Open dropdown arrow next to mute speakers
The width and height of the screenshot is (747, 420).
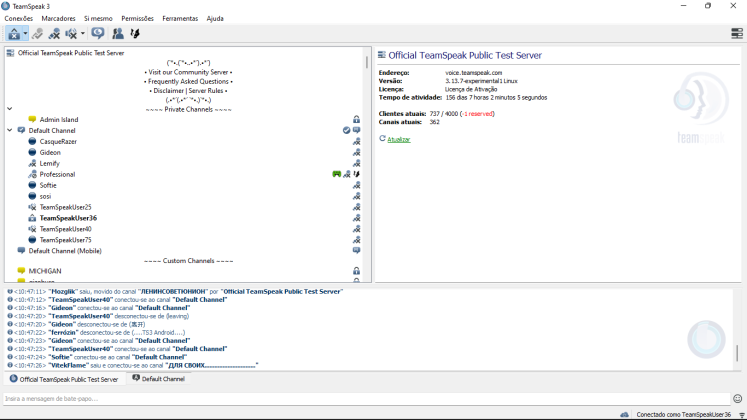[x=82, y=34]
